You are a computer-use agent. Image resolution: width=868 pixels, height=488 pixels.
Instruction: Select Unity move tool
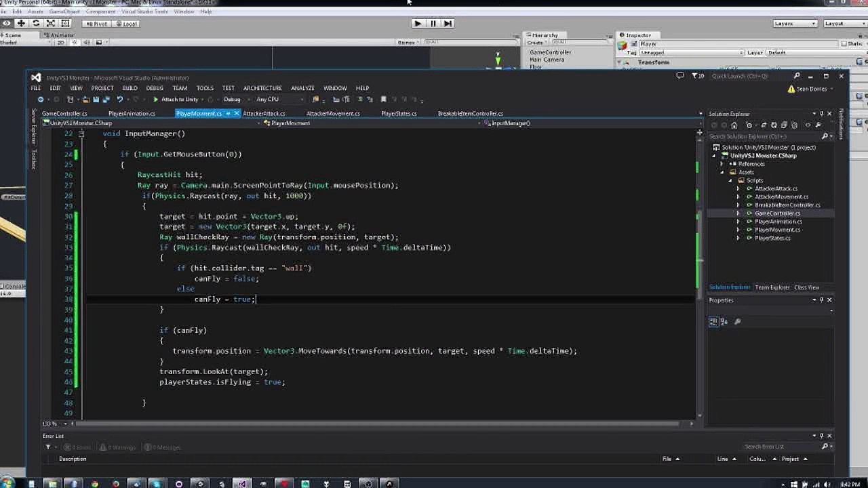pyautogui.click(x=21, y=23)
